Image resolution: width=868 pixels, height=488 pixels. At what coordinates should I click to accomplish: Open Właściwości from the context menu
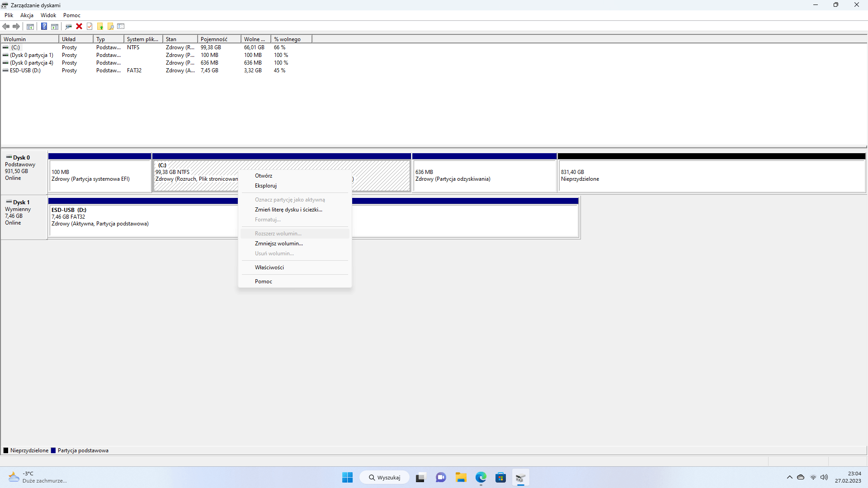(x=295, y=267)
